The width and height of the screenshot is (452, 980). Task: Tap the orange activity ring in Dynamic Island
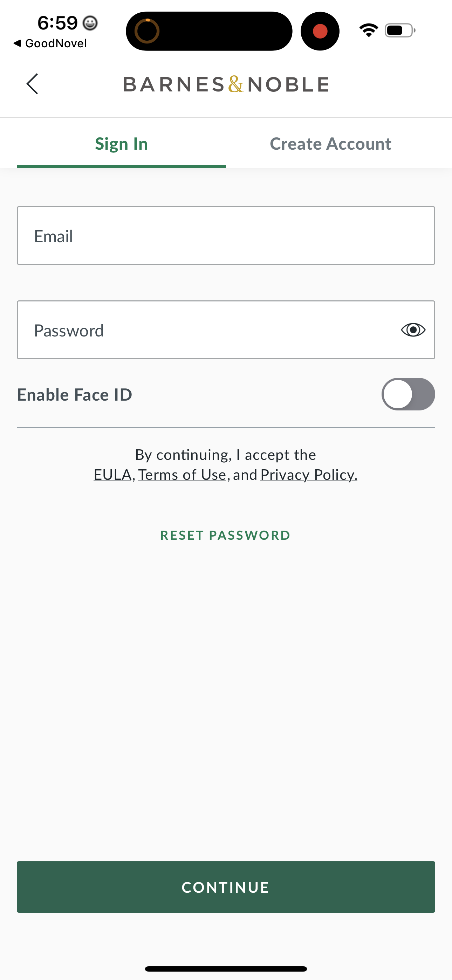click(147, 31)
